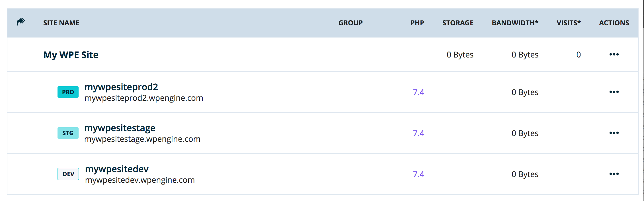
Task: Open the mywpesiteprod2 environment
Action: tap(121, 87)
